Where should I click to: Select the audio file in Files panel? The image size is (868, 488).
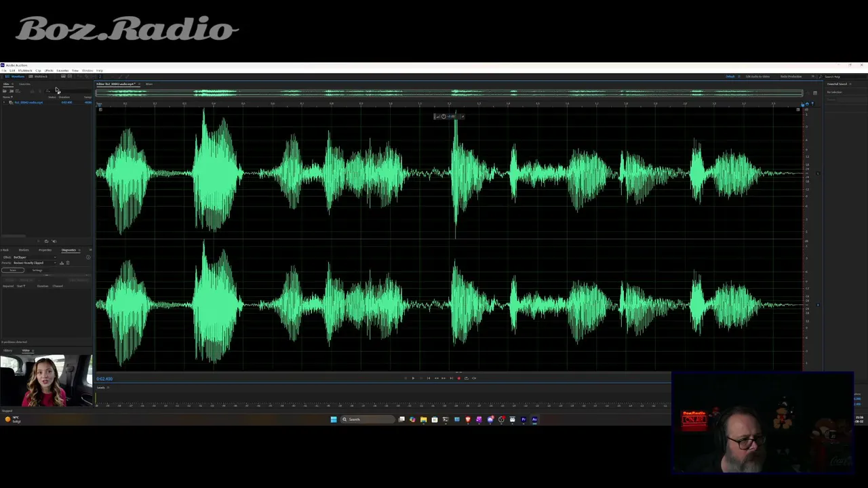(28, 102)
